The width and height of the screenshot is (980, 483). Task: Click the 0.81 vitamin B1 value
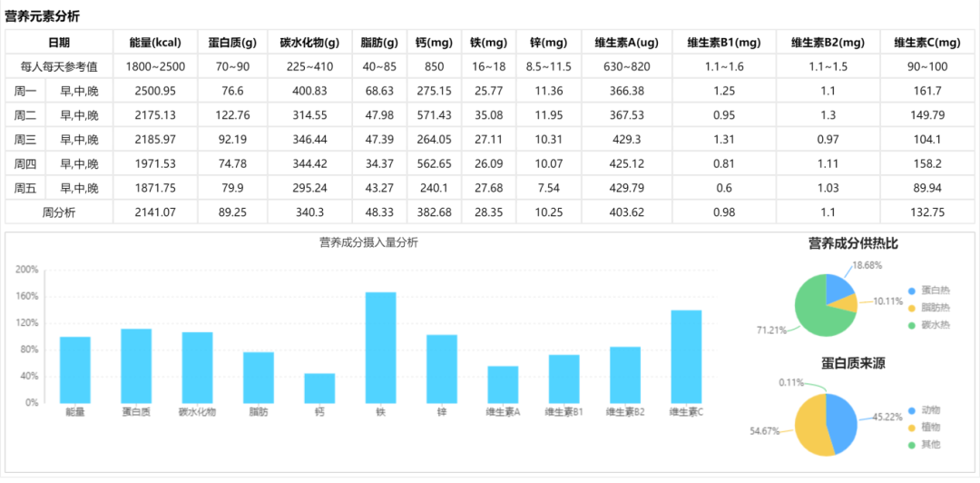point(724,164)
